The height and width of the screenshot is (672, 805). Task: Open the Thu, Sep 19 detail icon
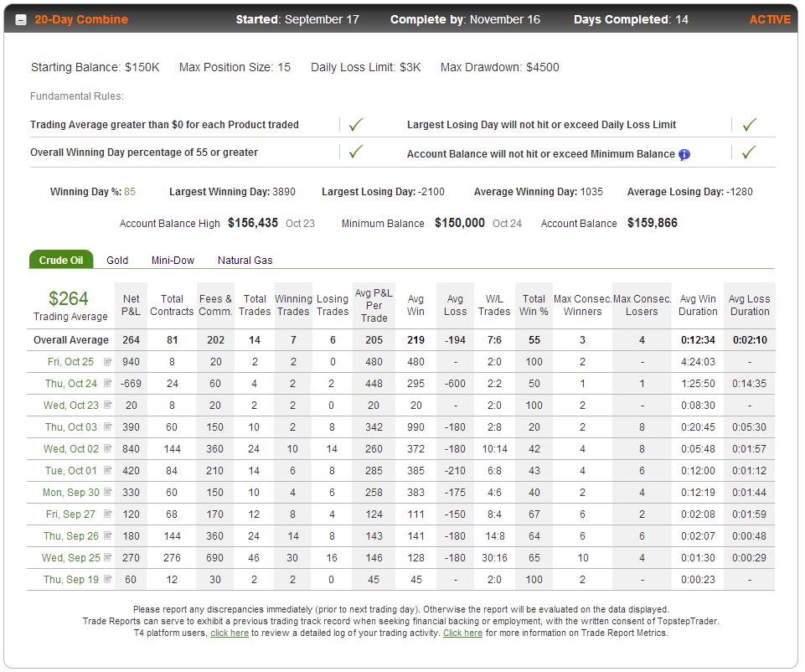pos(107,579)
